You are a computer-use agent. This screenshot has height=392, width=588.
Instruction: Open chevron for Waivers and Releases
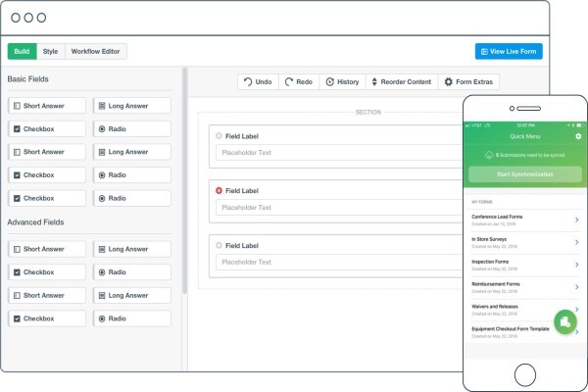point(577,309)
